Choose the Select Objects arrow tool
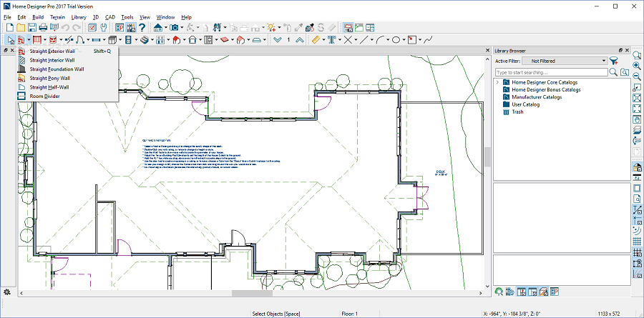Viewport: 644px width, 318px height. [10, 40]
